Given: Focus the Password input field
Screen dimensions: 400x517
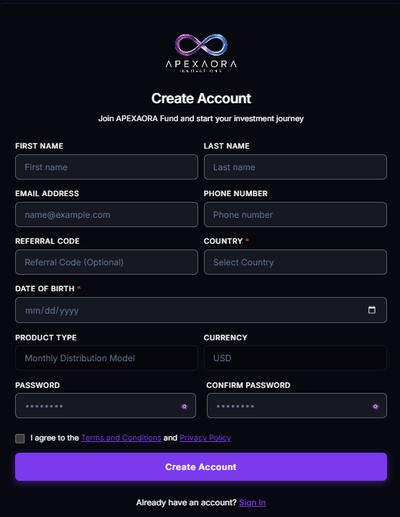Looking at the screenshot, I should 105,406.
